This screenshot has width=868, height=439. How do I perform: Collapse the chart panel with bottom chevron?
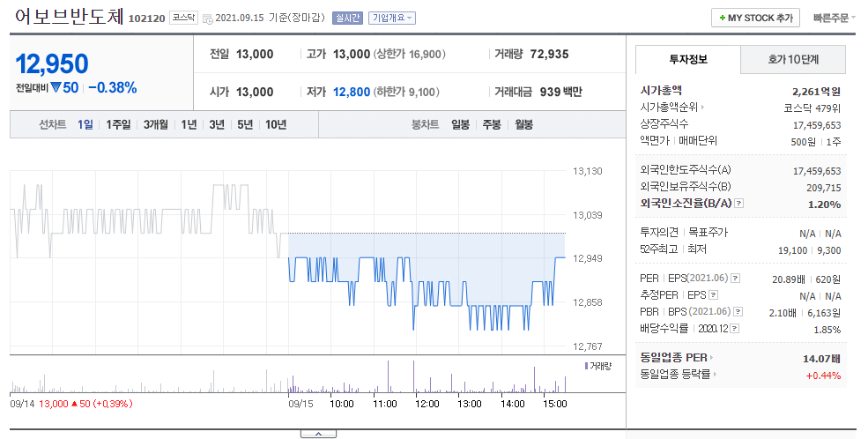click(318, 434)
